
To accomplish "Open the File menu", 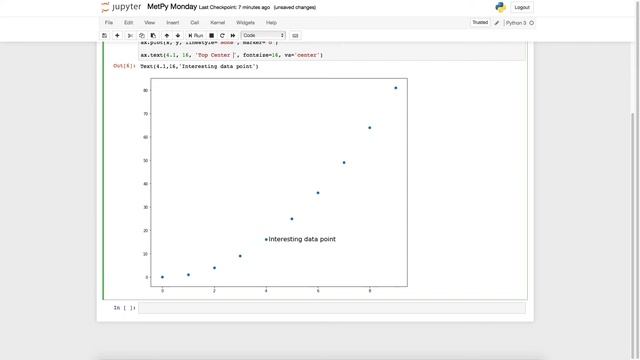I will click(x=109, y=22).
